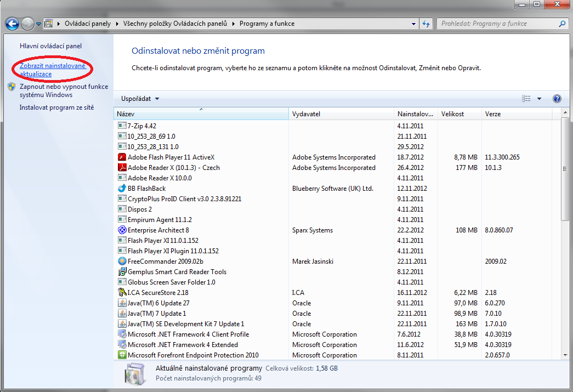Click the scrollbar up arrow of program list
Screen dimensions: 573x392
(x=565, y=112)
